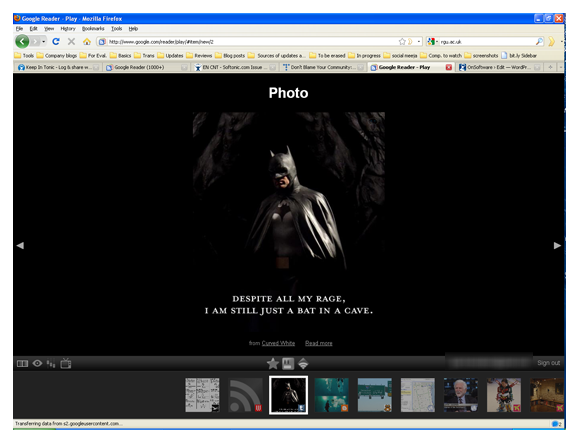
Task: Open the Edit menu
Action: 34,28
